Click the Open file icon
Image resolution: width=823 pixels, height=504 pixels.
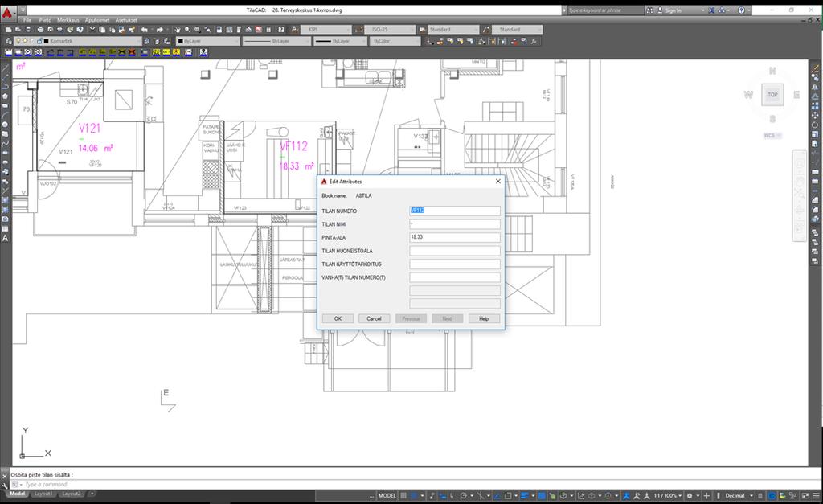pyautogui.click(x=18, y=30)
